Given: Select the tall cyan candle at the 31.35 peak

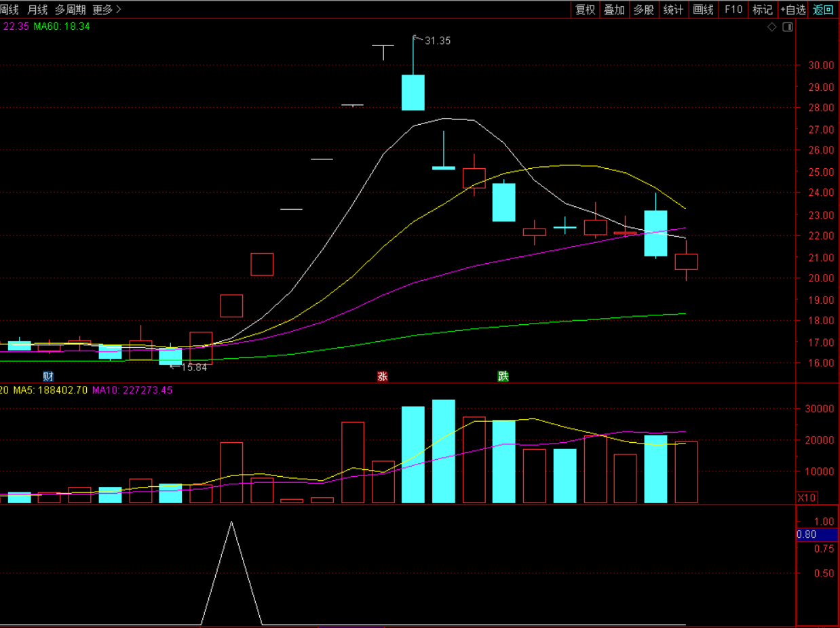Looking at the screenshot, I should [413, 92].
